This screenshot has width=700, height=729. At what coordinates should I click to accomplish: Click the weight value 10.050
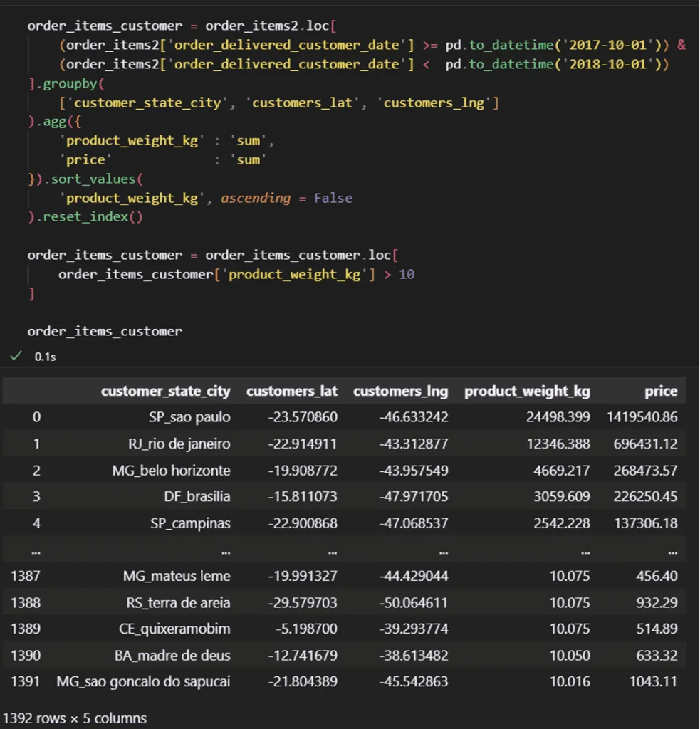coord(570,656)
